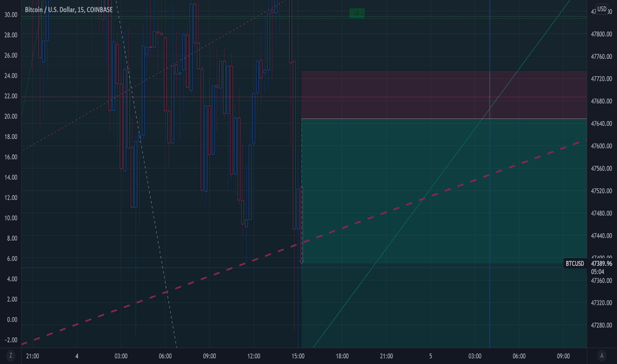This screenshot has height=364, width=617.
Task: Click the 47800.00 price axis label
Action: click(x=601, y=34)
